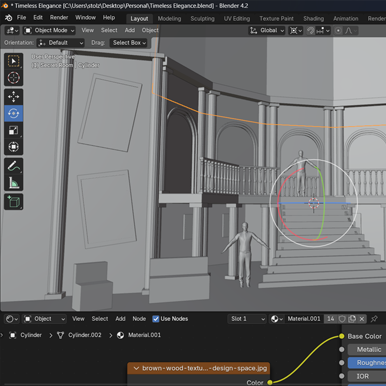Edit the Material.001 name field
The width and height of the screenshot is (386, 386).
pos(304,319)
